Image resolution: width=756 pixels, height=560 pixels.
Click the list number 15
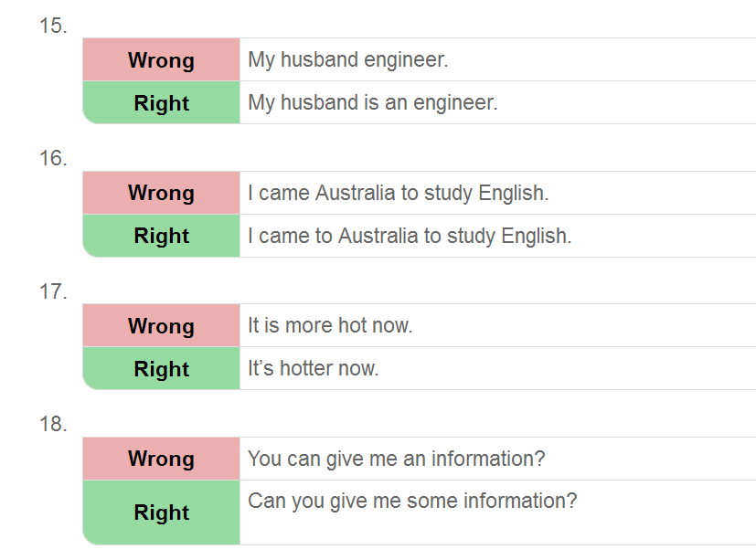(x=53, y=26)
